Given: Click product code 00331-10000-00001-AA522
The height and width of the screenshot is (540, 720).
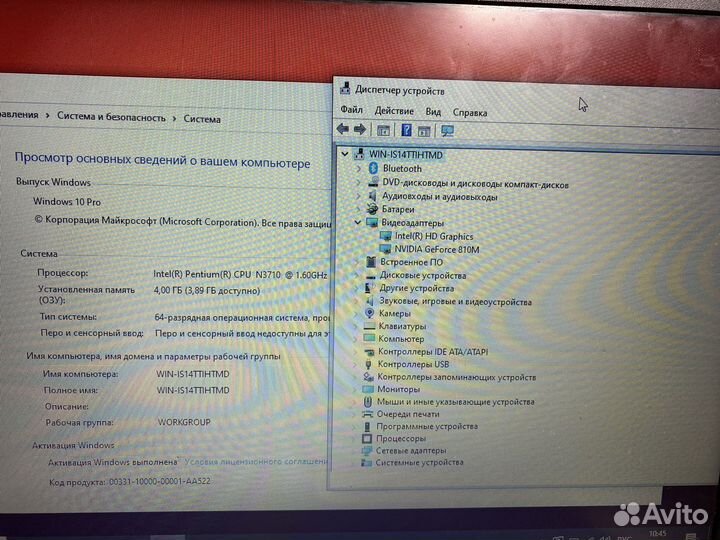Looking at the screenshot, I should point(159,481).
